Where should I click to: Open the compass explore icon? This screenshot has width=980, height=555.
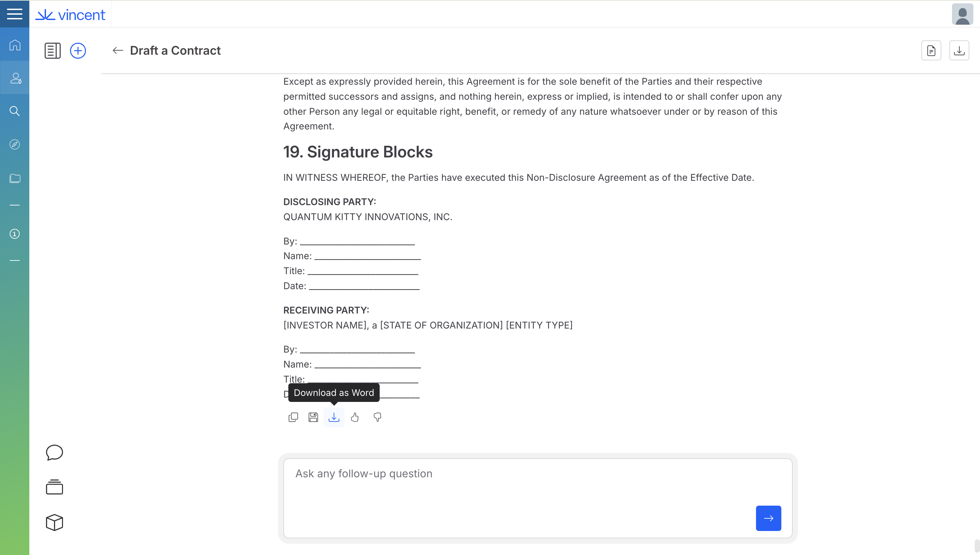tap(15, 144)
